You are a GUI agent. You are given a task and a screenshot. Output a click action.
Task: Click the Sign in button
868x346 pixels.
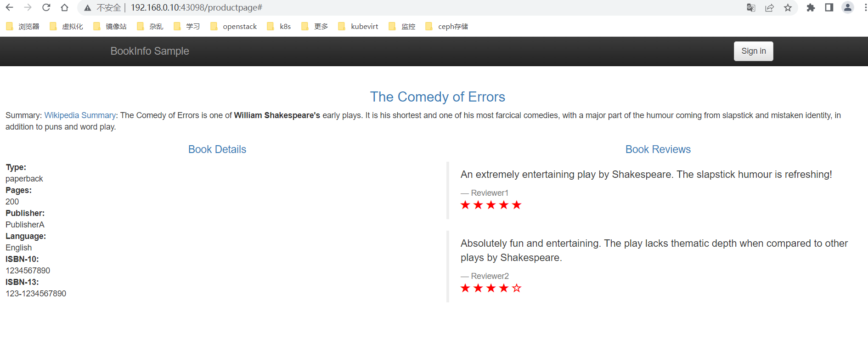point(753,51)
